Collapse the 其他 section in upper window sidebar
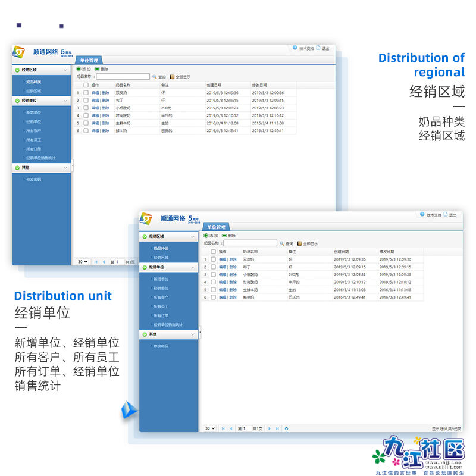This screenshot has height=476, width=476. pyautogui.click(x=65, y=168)
